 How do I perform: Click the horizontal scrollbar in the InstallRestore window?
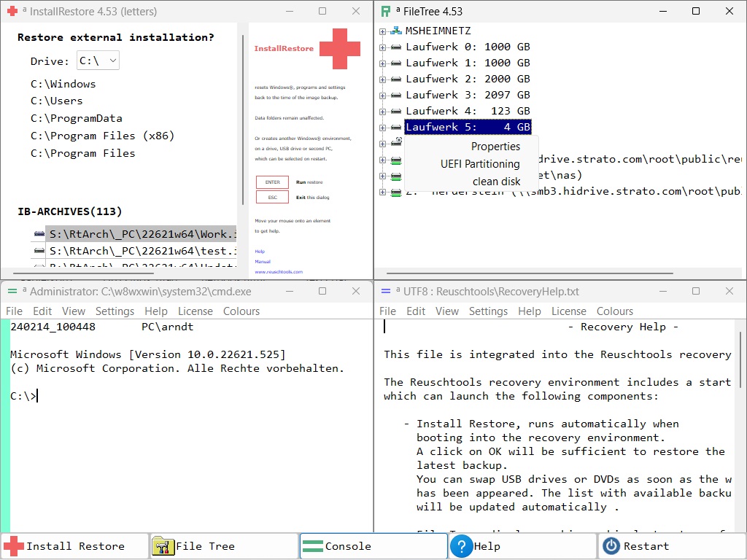84,273
